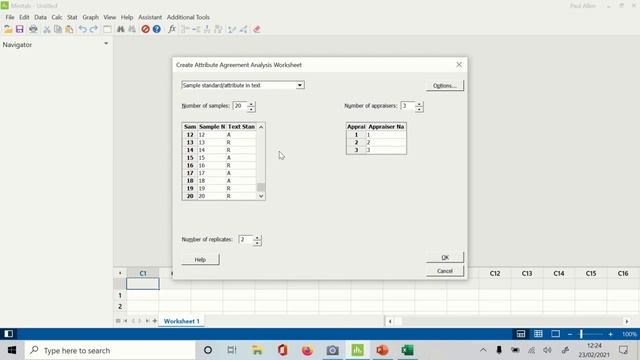Image resolution: width=640 pixels, height=360 pixels.
Task: Select Text Standard cell for sample 15
Action: pyautogui.click(x=241, y=158)
